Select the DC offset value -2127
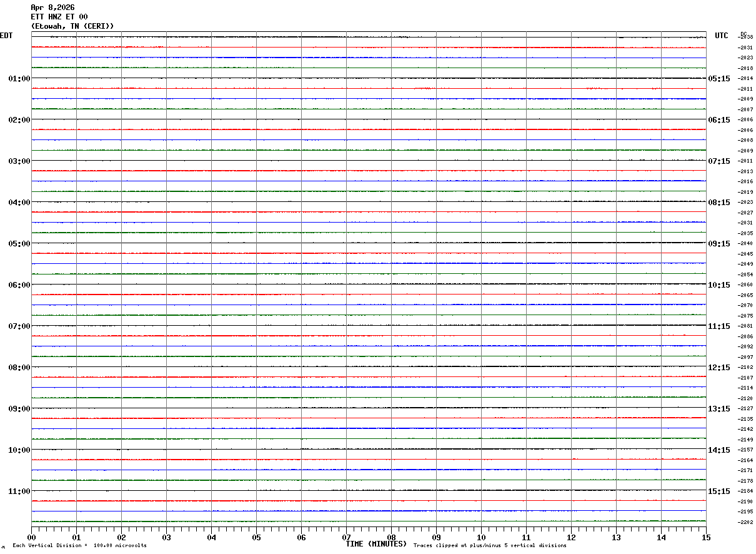756x554 pixels. tap(746, 409)
